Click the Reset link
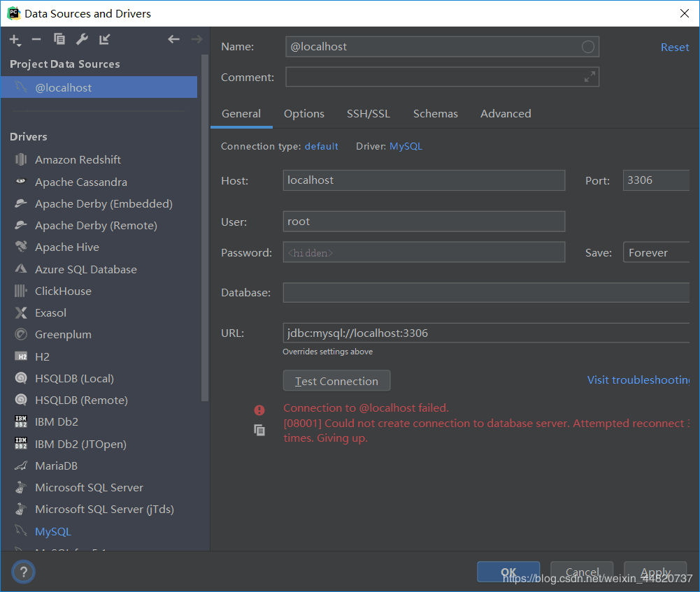The height and width of the screenshot is (592, 700). [675, 48]
